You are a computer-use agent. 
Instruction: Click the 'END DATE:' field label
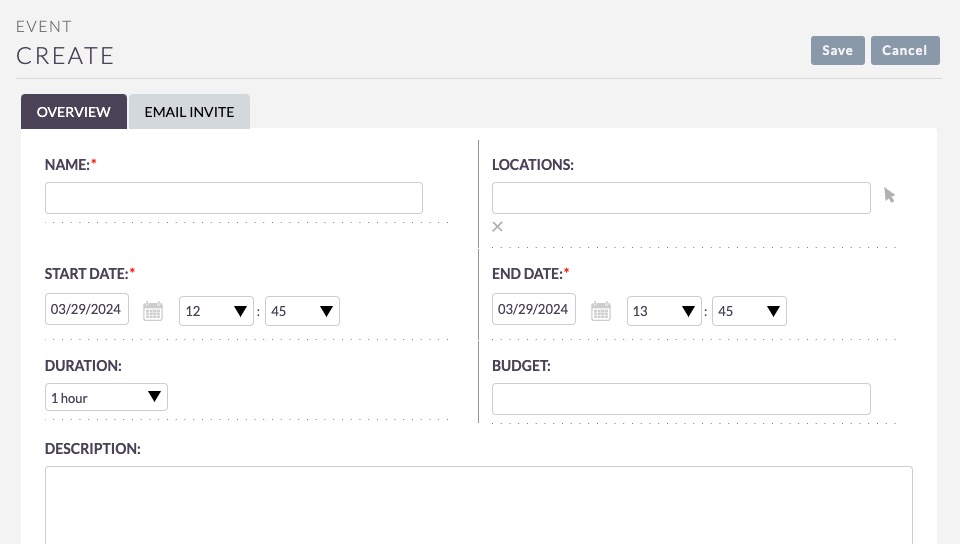530,274
